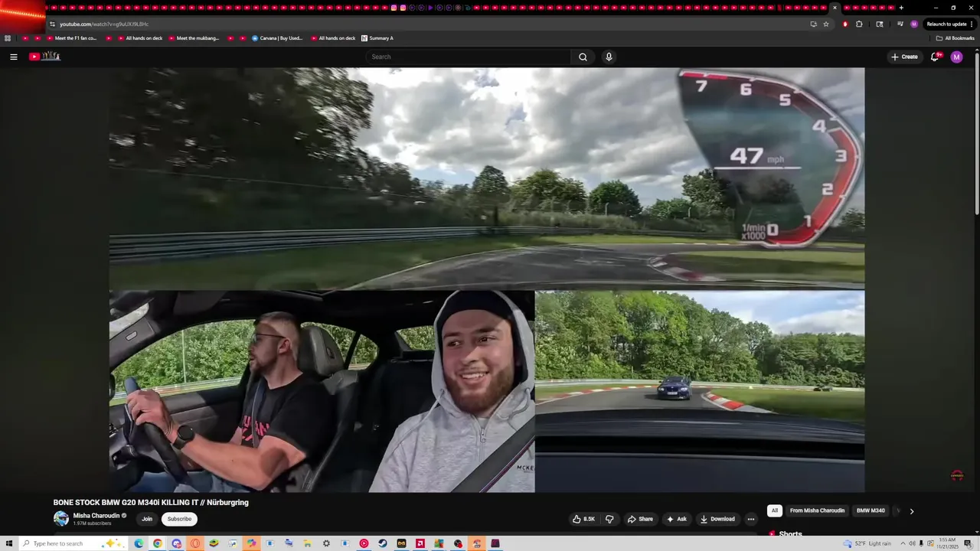Screen dimensions: 980x551
Task: Share this video
Action: click(640, 519)
